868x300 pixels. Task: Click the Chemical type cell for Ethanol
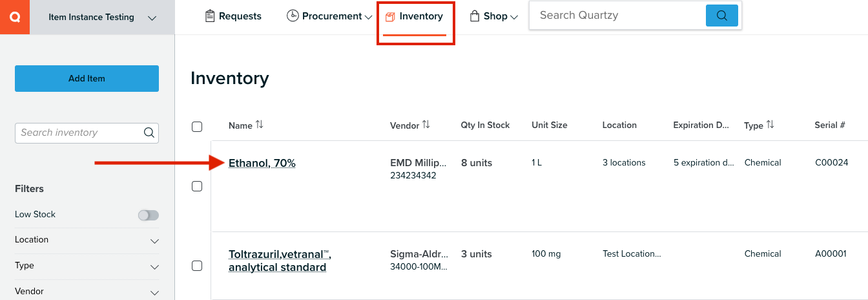763,163
